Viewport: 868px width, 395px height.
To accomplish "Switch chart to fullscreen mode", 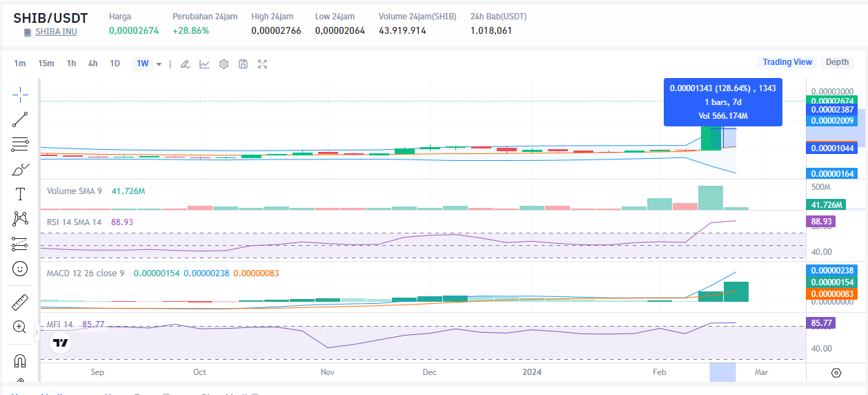I will pyautogui.click(x=262, y=64).
